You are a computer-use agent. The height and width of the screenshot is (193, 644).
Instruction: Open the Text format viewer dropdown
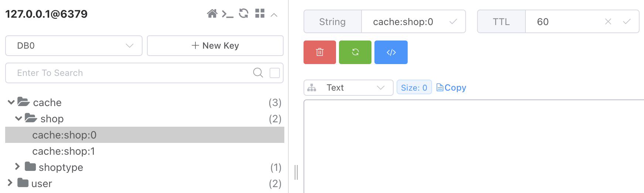[349, 88]
